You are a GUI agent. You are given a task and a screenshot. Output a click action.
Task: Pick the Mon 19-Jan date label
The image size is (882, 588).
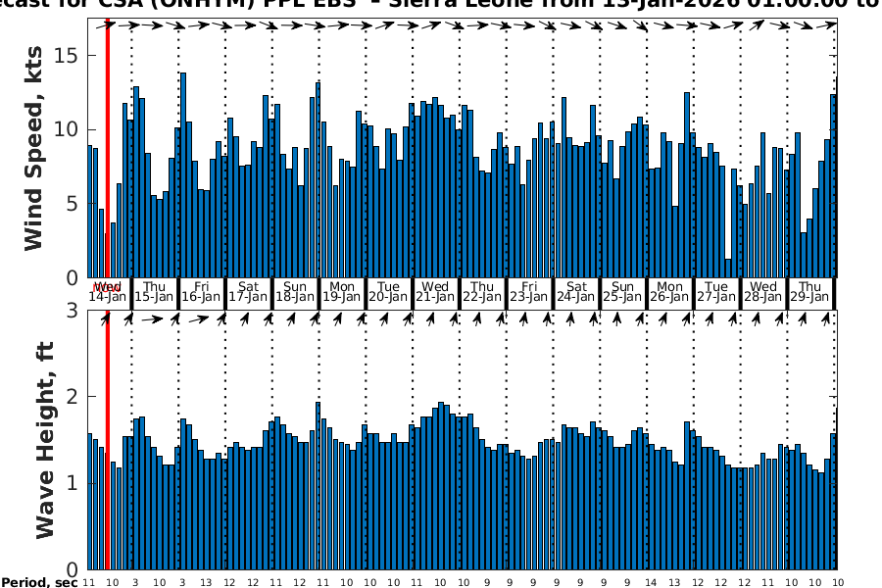tap(342, 291)
